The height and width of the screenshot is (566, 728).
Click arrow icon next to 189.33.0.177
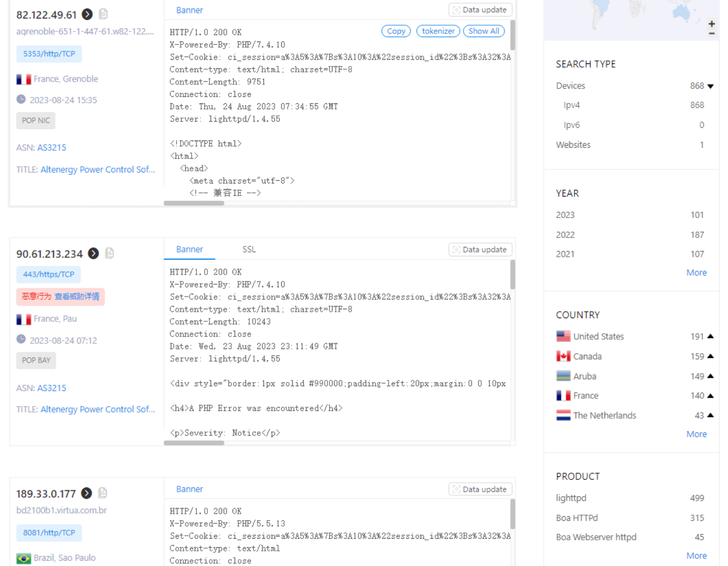coord(87,493)
